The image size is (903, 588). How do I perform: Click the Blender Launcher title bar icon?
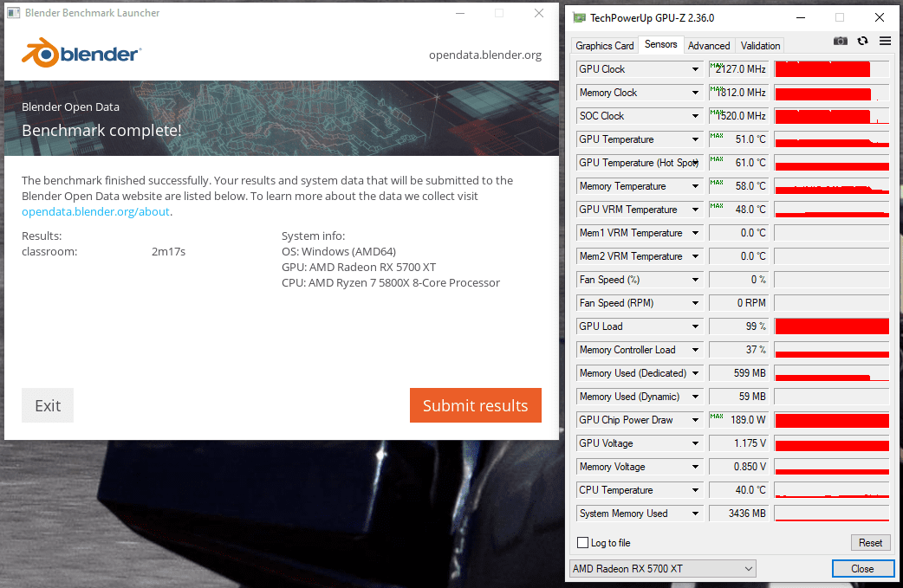[14, 13]
